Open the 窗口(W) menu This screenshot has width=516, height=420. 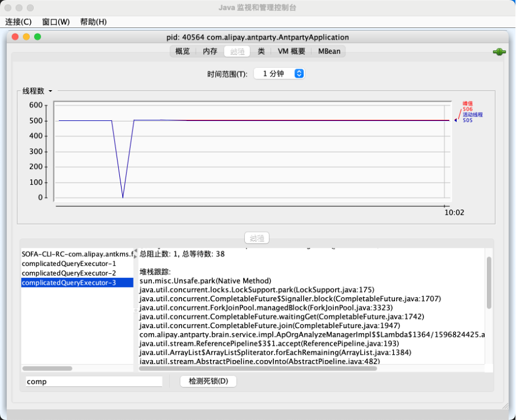pyautogui.click(x=56, y=22)
